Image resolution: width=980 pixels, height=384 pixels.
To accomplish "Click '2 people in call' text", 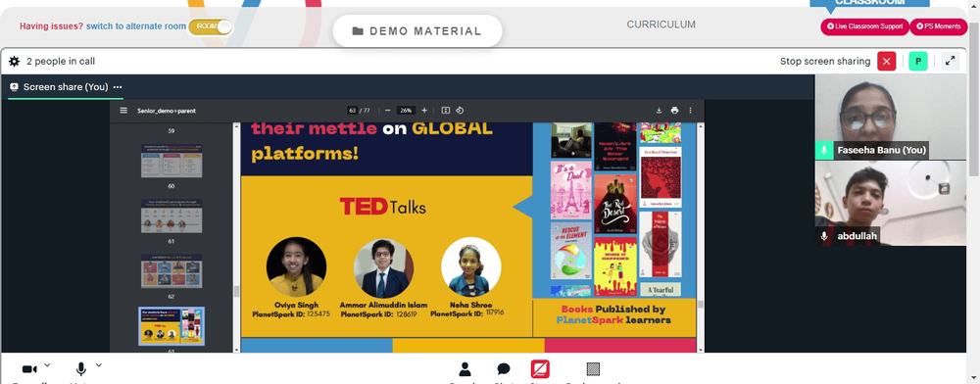I will 61,61.
